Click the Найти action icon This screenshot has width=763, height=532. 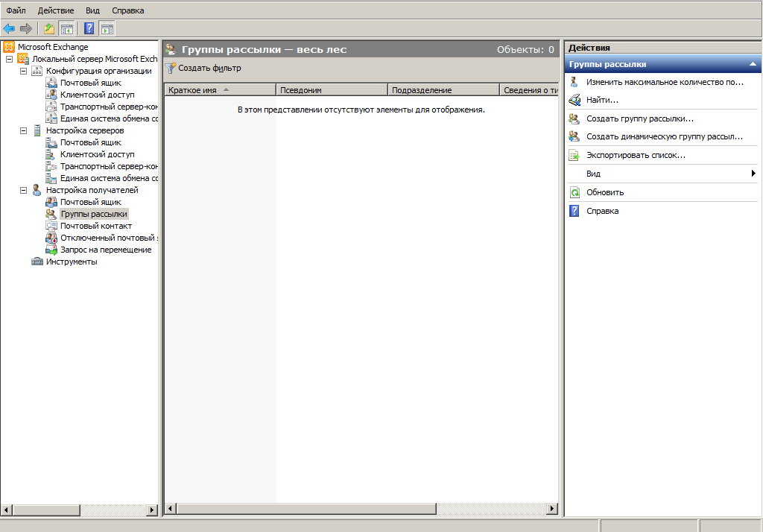(574, 101)
